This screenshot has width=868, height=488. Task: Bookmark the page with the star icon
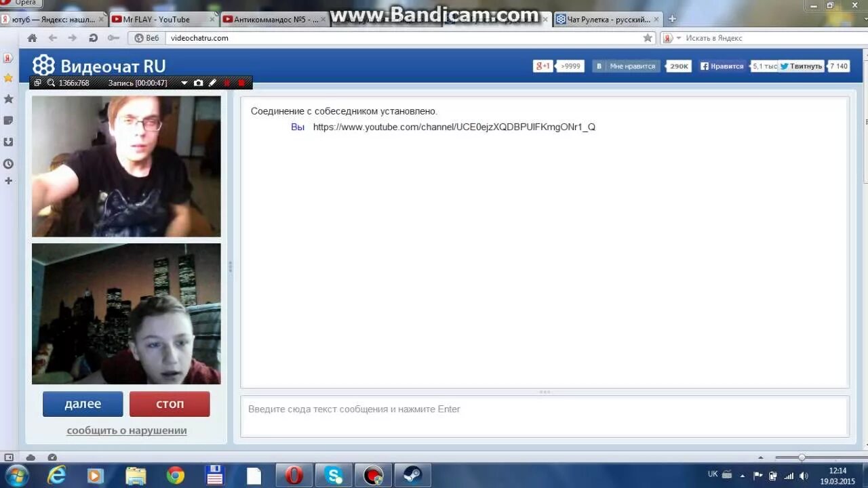(648, 38)
